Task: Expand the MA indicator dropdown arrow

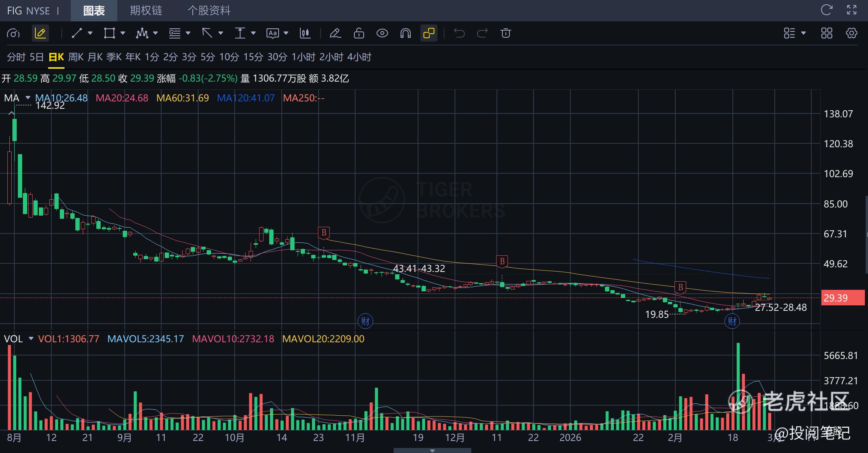Action: (28, 98)
